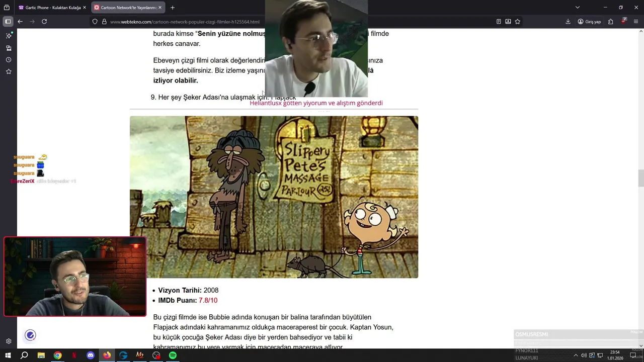The image size is (644, 362).
Task: Open synced tabs sidebar icon
Action: 9,48
